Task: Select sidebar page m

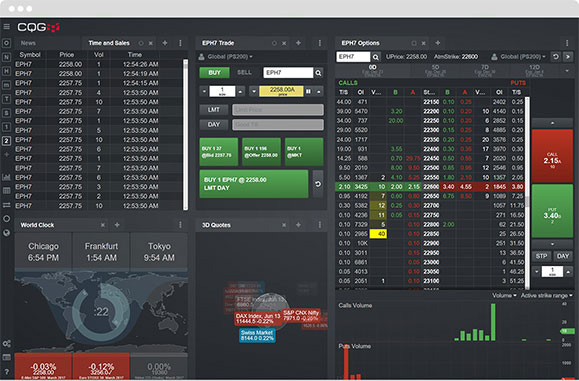Action: tap(6, 85)
